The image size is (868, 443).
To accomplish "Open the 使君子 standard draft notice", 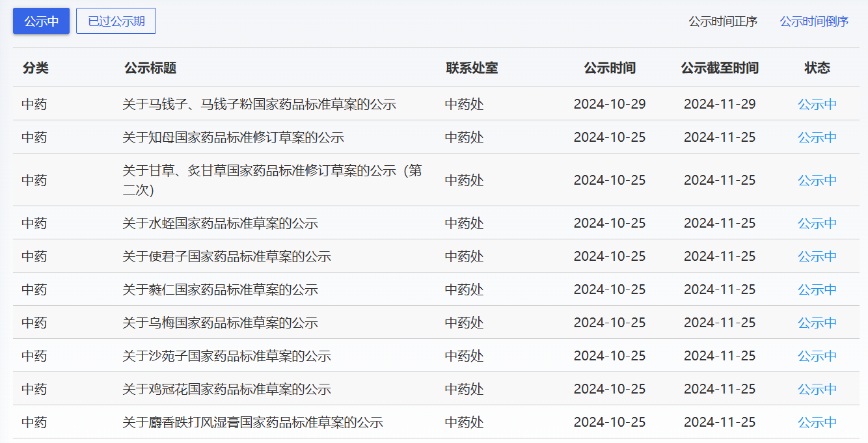I will [x=226, y=256].
